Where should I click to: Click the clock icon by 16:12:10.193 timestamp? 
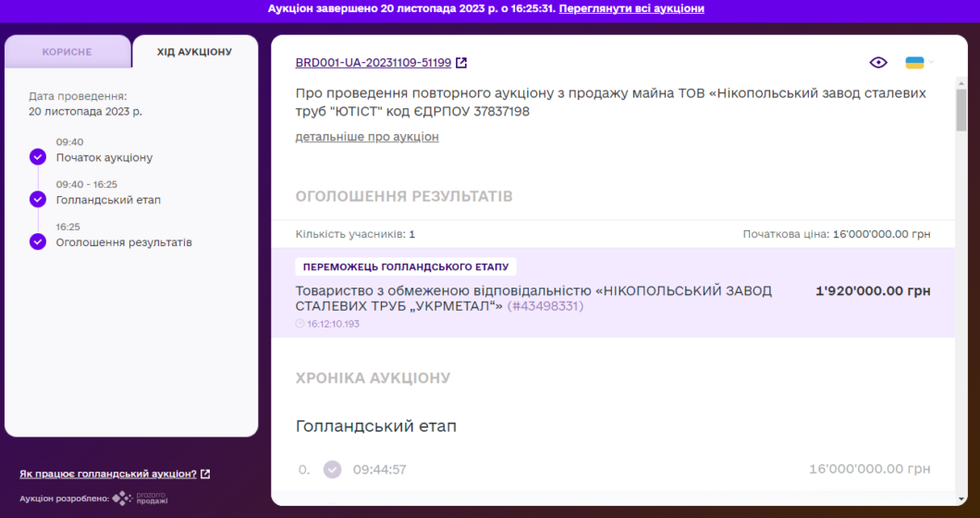[x=300, y=324]
